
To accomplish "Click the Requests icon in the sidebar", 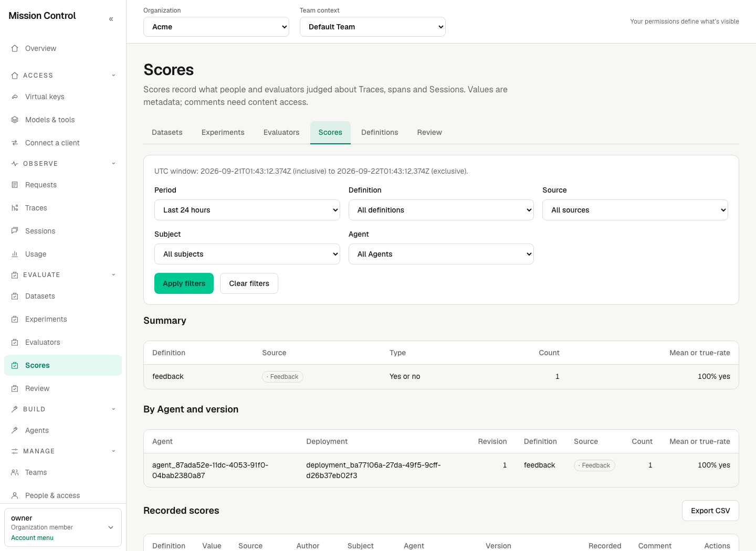I will click(x=15, y=185).
